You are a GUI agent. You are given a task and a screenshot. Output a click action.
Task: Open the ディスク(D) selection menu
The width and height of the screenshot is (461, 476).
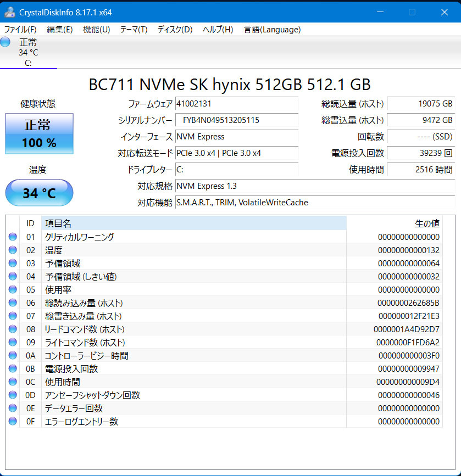174,30
